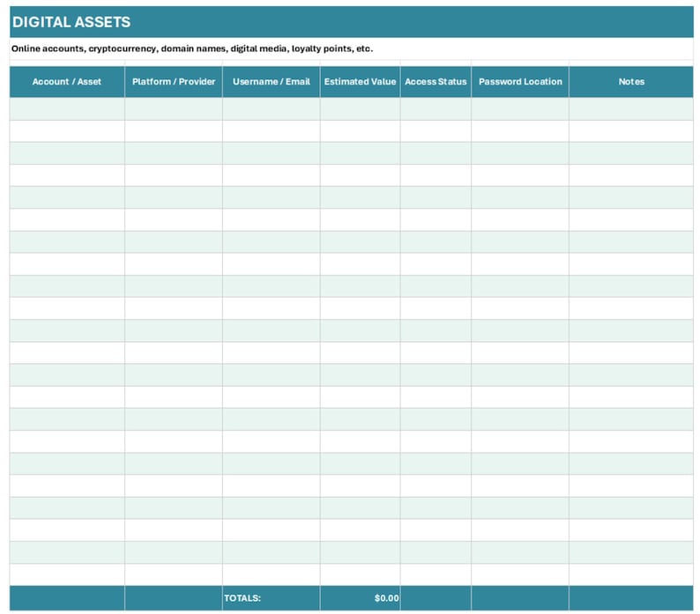
Task: Click the Account / Asset column header
Action: click(x=67, y=82)
